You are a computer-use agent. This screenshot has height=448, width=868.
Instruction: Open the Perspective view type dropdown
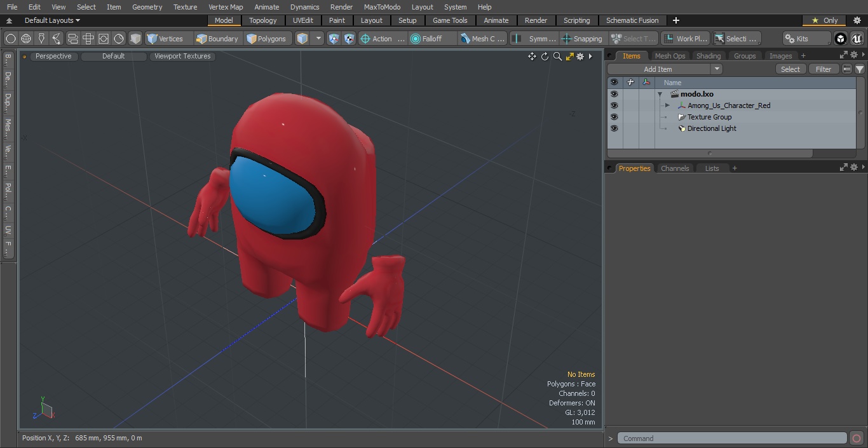[53, 57]
